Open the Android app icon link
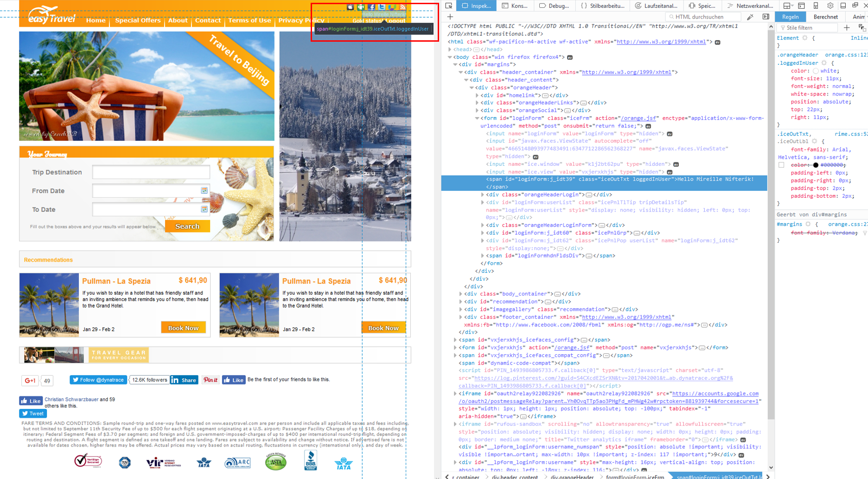The height and width of the screenshot is (479, 868). [361, 7]
